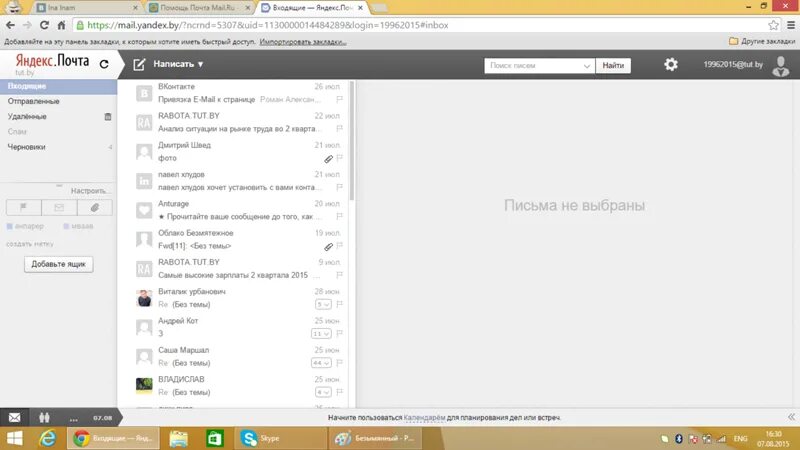Follow the Календарём link in the bottom notice
Viewport: 800px width, 450px height.
424,418
